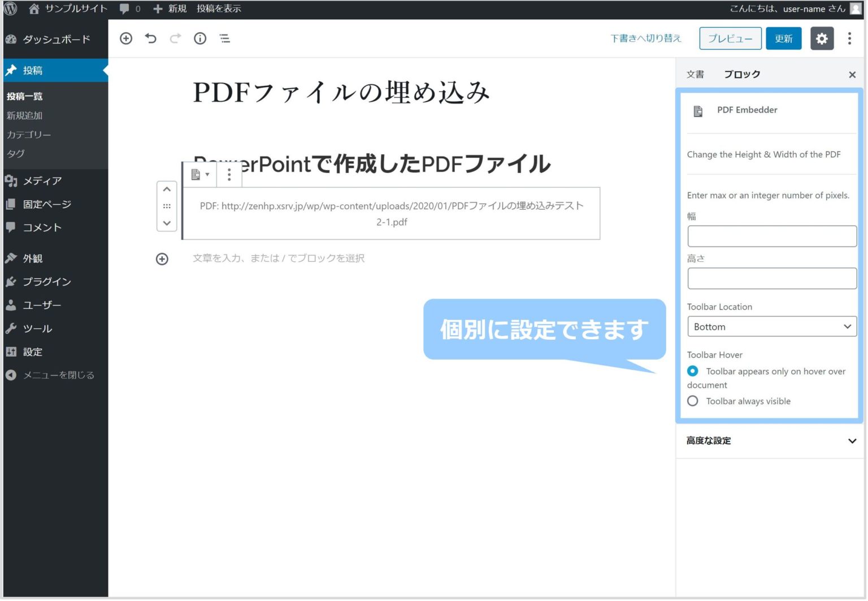The image size is (868, 601).
Task: Open the block navigation list icon
Action: 224,38
